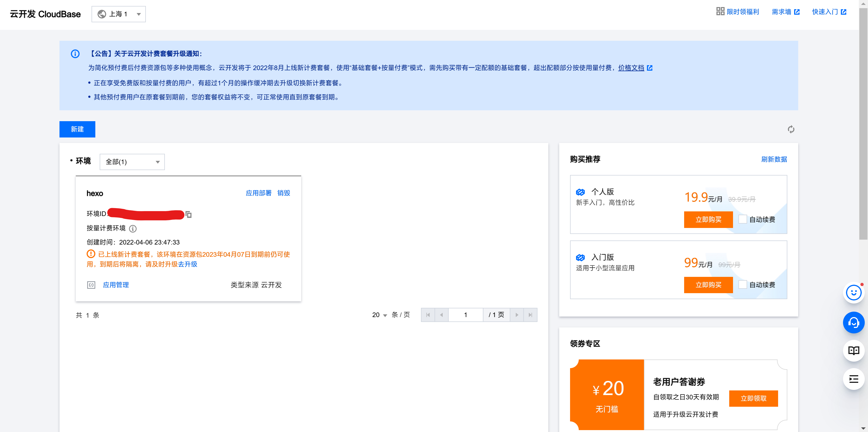Enable 自动续费 for the 入门版 plan
The height and width of the screenshot is (432, 868).
click(x=743, y=285)
